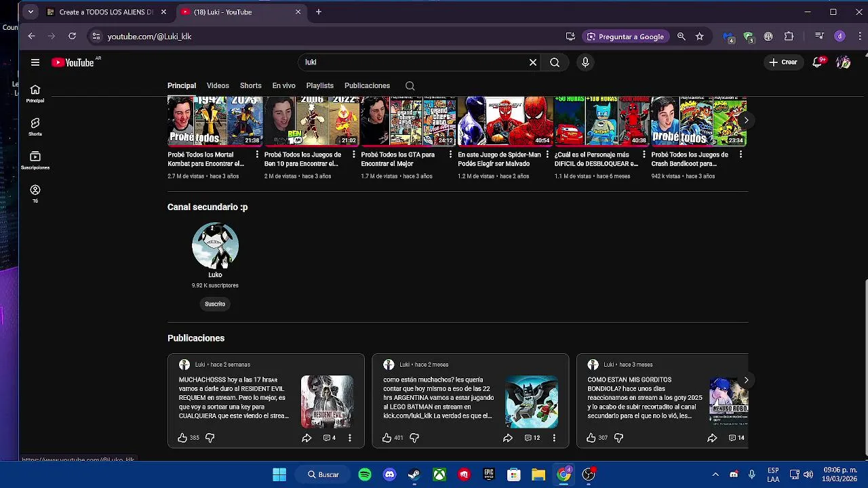Like the GORDITOS BONDIOLA post
This screenshot has width=868, height=488.
(591, 438)
